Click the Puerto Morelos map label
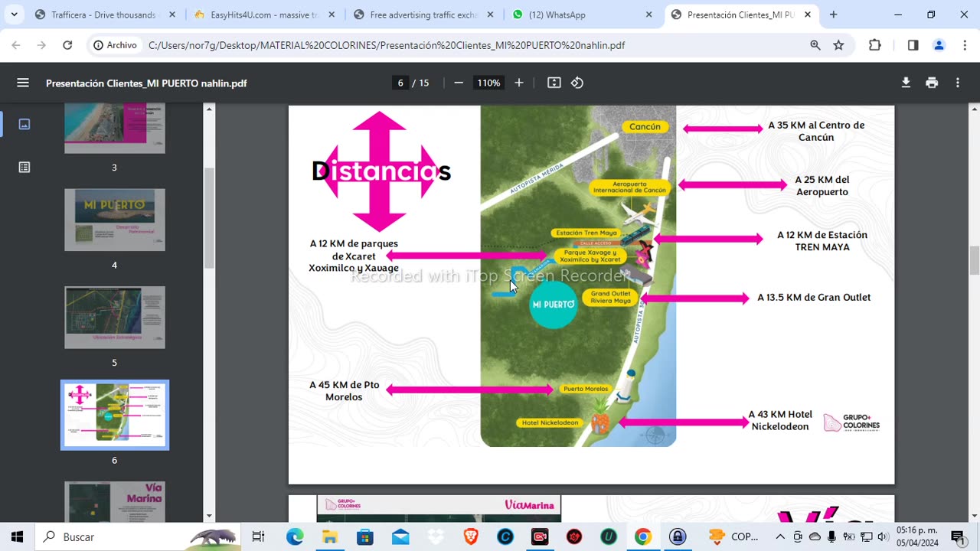This screenshot has height=551, width=980. click(586, 389)
